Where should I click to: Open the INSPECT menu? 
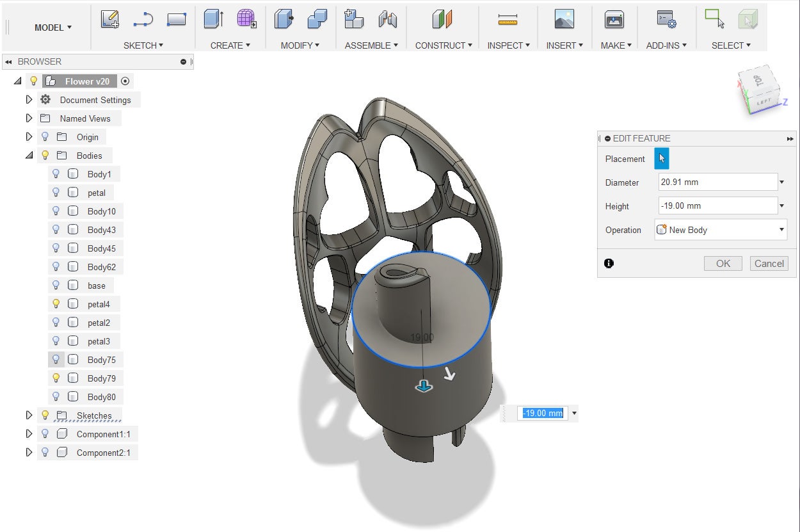pyautogui.click(x=509, y=45)
